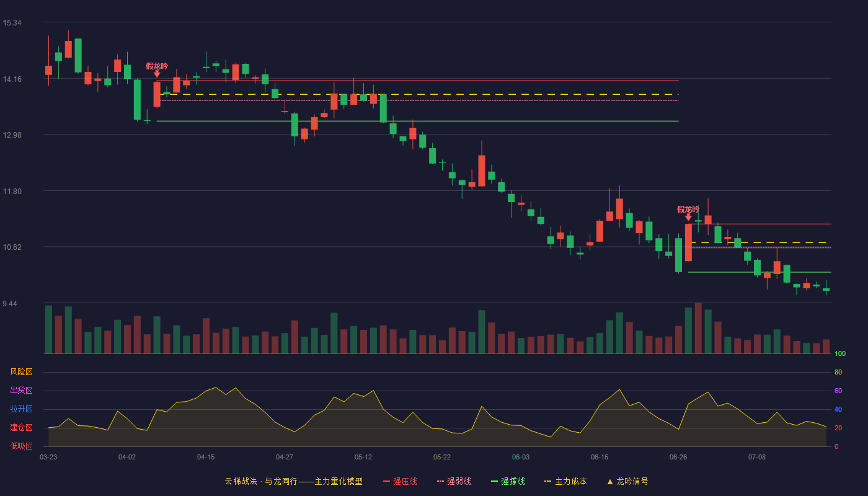Click the second 假龙吟 arrow marker near 06-26
Image resolution: width=868 pixels, height=496 pixels.
(688, 217)
